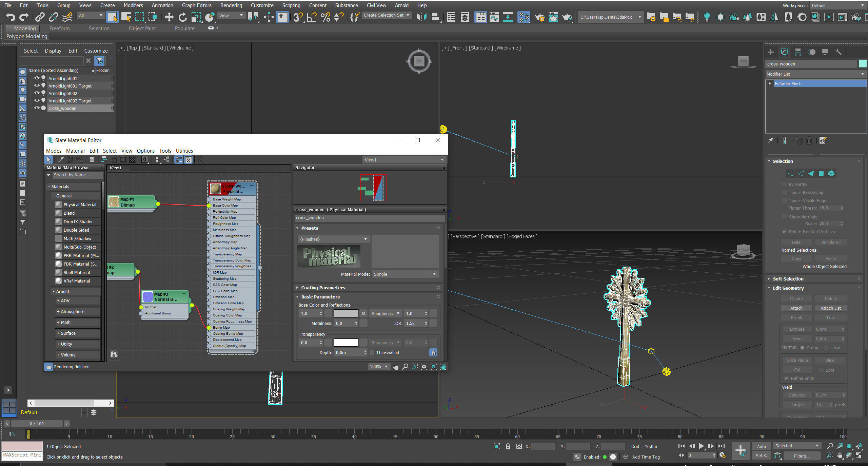This screenshot has height=466, width=868.
Task: Open the Rendering menu
Action: pyautogui.click(x=231, y=5)
